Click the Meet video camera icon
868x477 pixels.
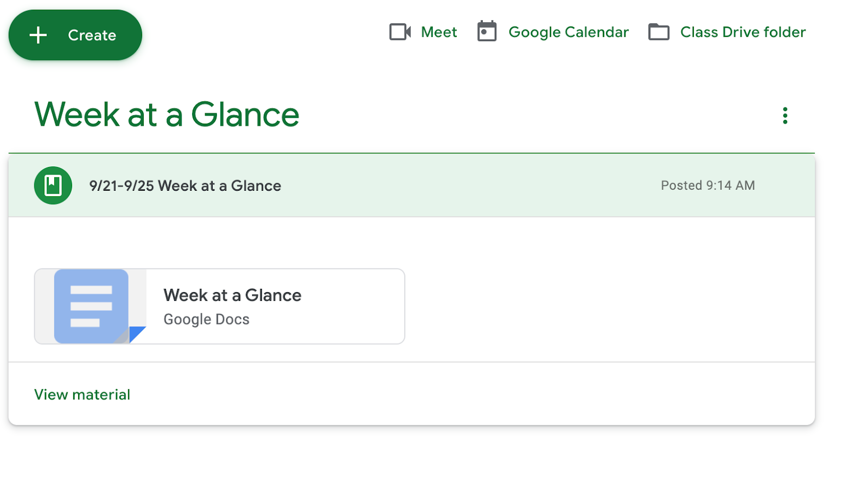400,32
